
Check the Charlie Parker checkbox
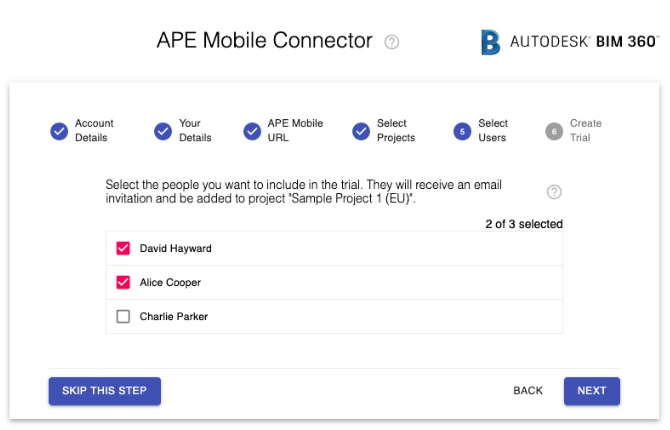click(123, 316)
